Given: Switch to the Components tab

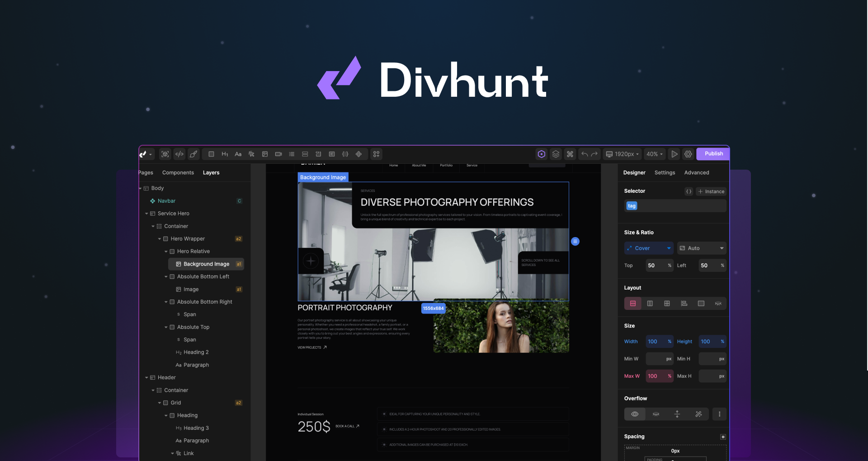Looking at the screenshot, I should pyautogui.click(x=178, y=172).
